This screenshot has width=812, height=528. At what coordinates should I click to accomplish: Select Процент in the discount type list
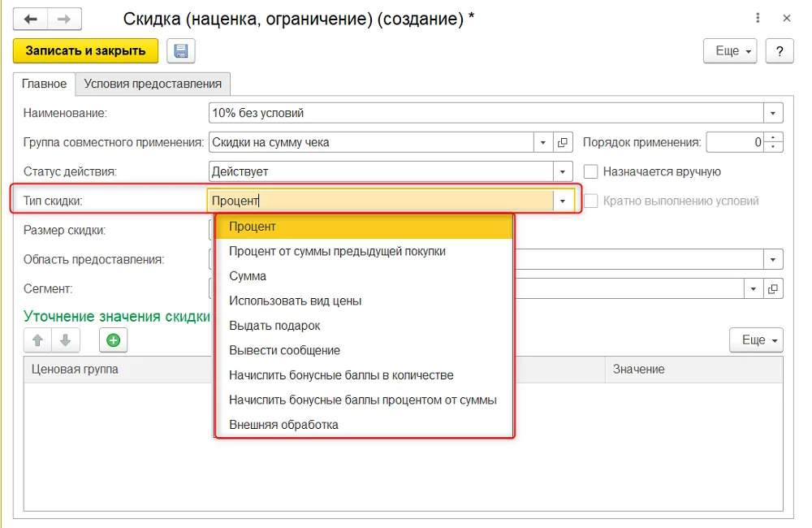364,227
